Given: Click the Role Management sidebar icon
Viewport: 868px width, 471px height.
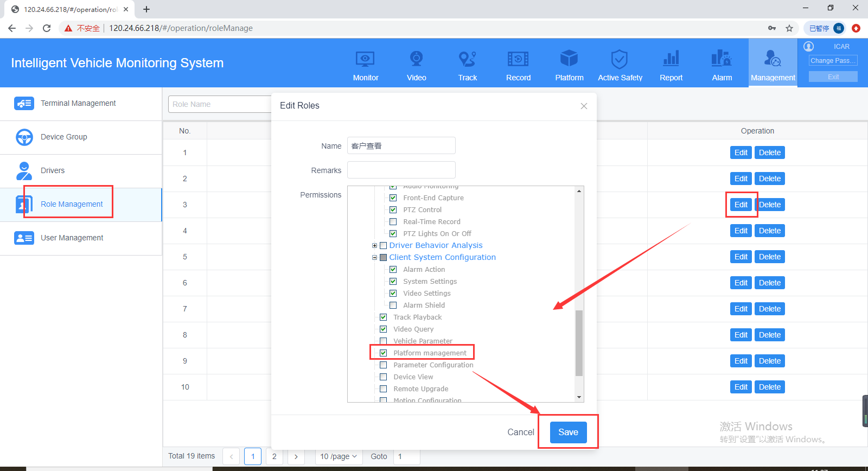Looking at the screenshot, I should click(24, 204).
